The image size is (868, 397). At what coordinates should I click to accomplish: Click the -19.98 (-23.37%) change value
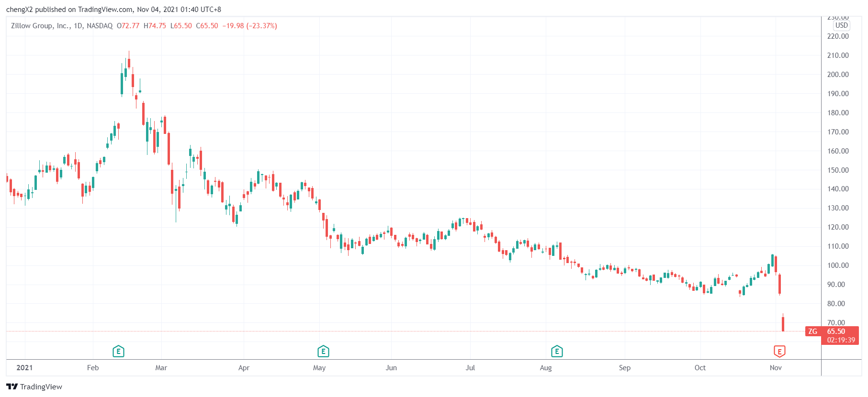[x=249, y=26]
